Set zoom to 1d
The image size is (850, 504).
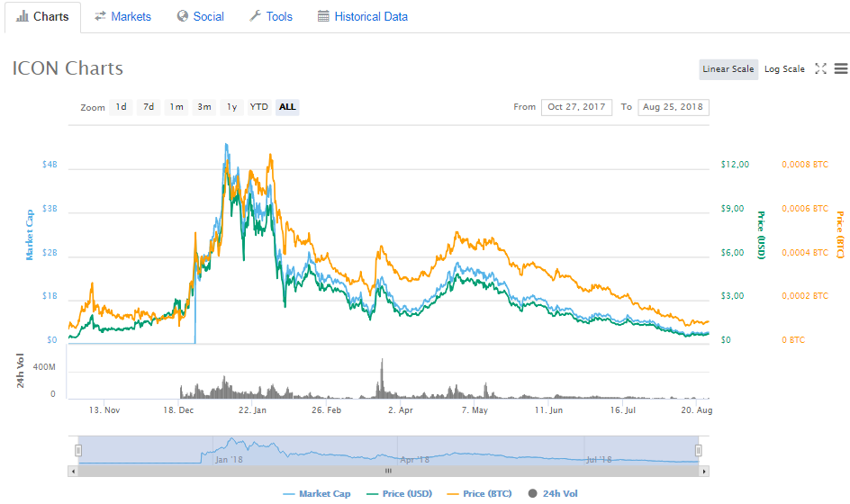coord(121,107)
